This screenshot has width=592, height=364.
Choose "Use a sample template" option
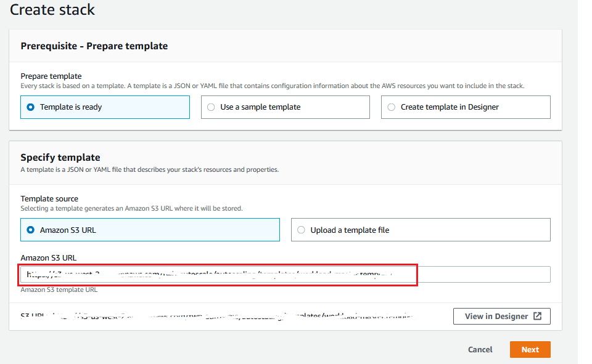click(212, 107)
